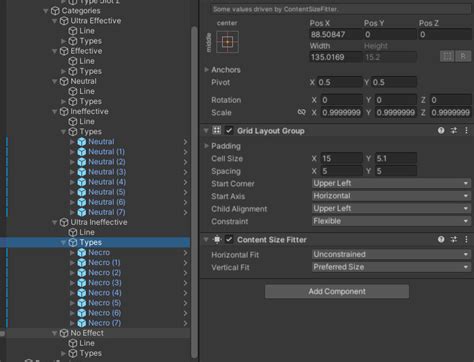
Task: Click the Cell Size X field
Action: [341, 158]
